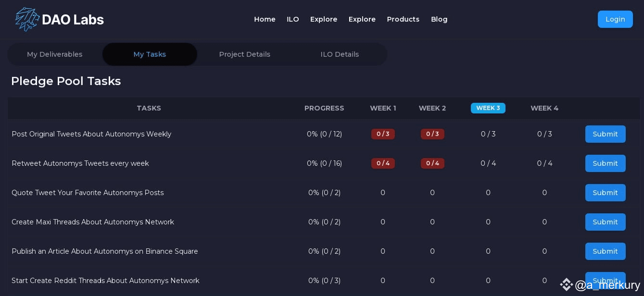This screenshot has height=296, width=644.
Task: Submit the Retweet Autonomys Tweets task
Action: coord(605,163)
